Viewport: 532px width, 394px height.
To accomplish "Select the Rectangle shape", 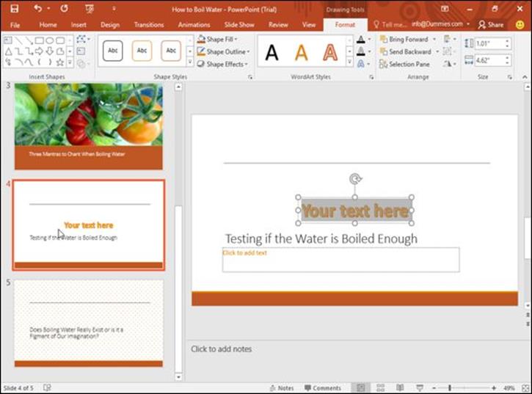I will pyautogui.click(x=40, y=41).
